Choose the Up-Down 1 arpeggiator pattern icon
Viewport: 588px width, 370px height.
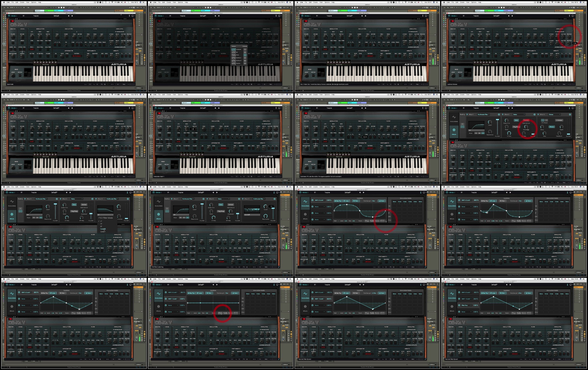[x=234, y=58]
